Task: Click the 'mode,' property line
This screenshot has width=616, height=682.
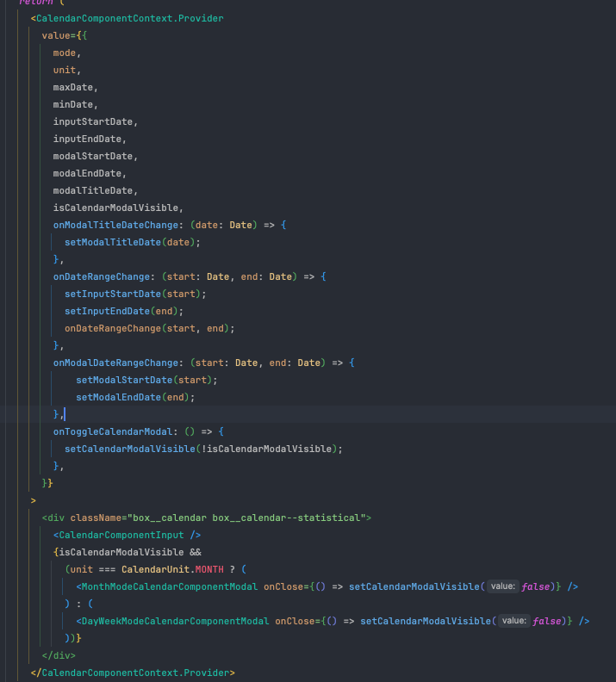Action: tap(67, 53)
